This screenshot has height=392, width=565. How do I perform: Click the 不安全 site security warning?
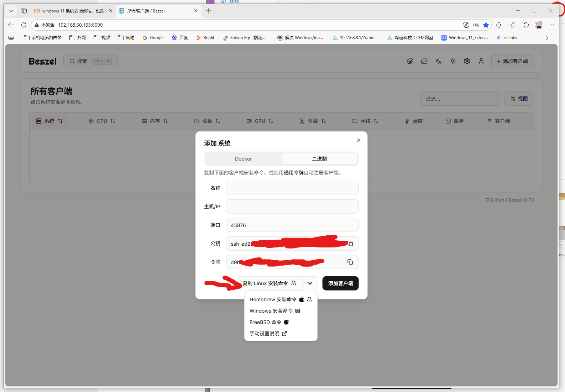click(x=45, y=25)
